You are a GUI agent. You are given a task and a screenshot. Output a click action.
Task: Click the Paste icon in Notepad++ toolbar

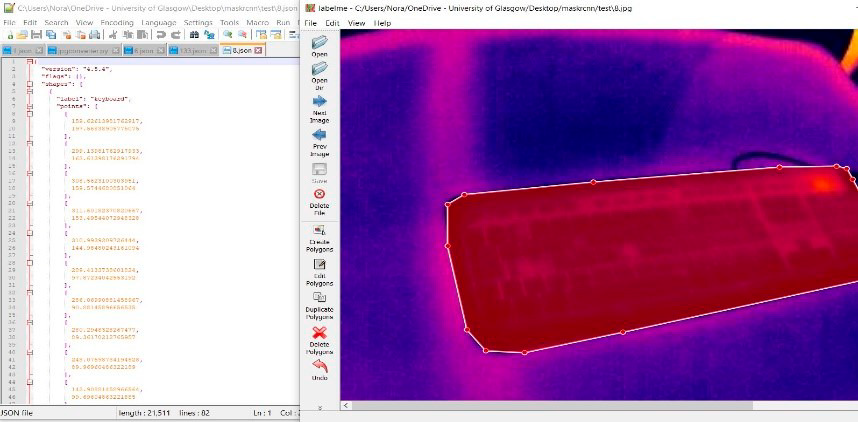click(x=142, y=35)
